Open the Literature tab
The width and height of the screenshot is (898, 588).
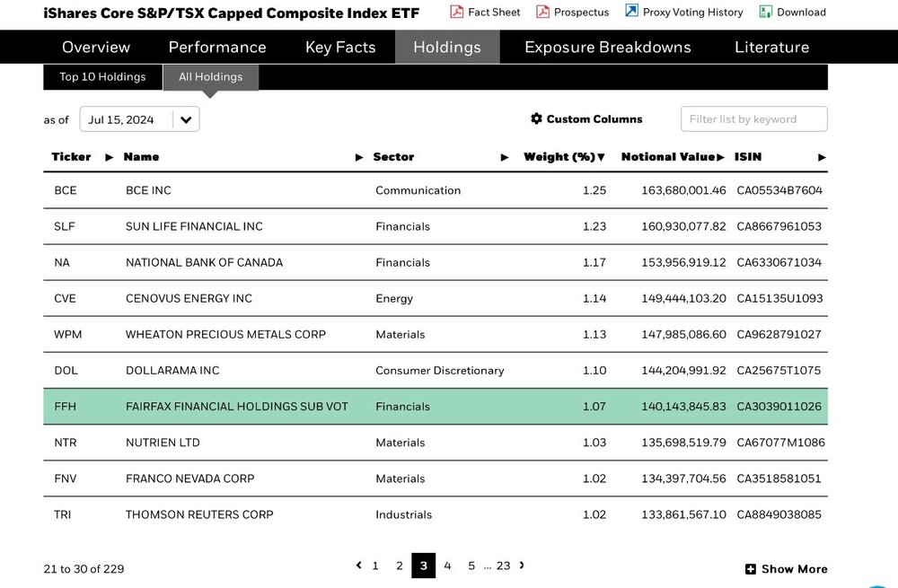[x=772, y=47]
